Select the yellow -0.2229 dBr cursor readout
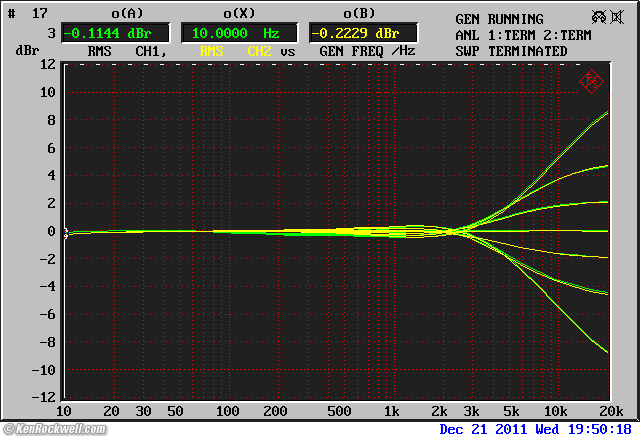 (x=363, y=33)
